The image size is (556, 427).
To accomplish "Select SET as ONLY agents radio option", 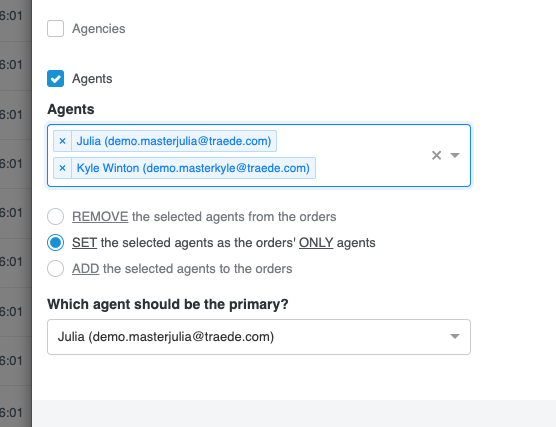I will 55,243.
